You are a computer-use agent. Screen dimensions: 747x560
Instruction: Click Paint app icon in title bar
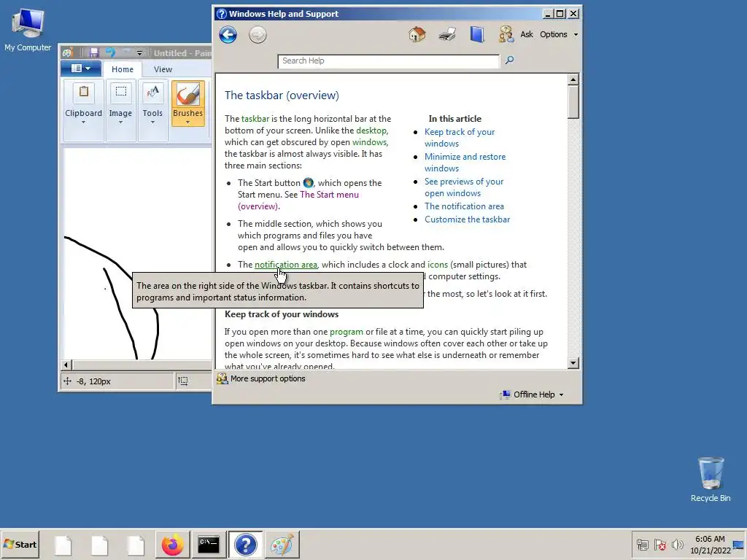click(68, 52)
